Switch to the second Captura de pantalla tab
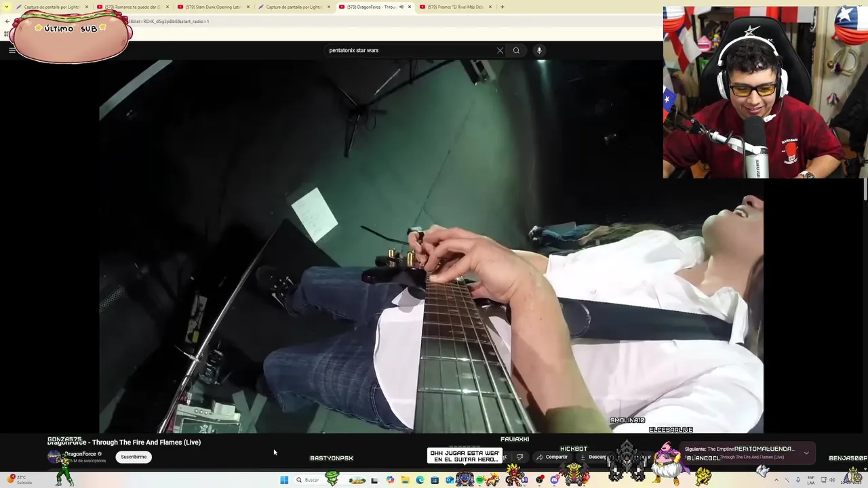 point(294,7)
